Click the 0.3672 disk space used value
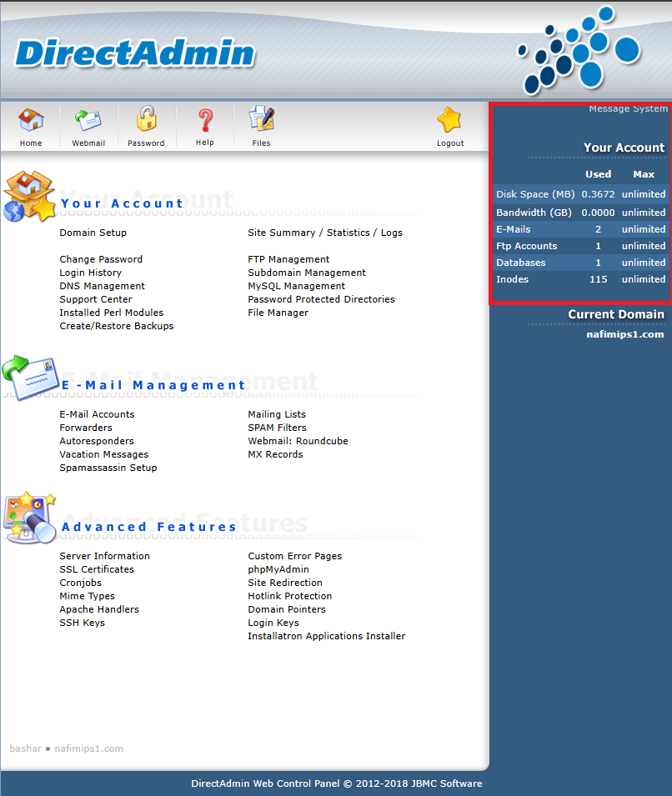The image size is (672, 796). click(598, 194)
